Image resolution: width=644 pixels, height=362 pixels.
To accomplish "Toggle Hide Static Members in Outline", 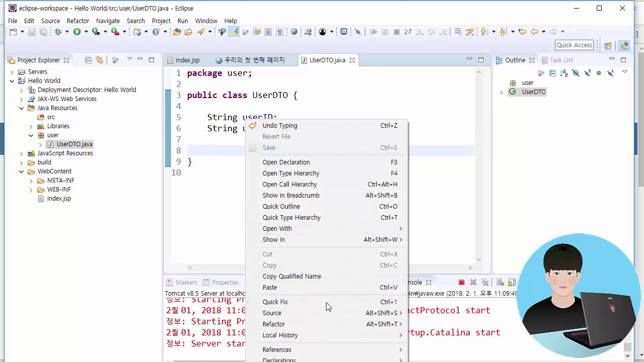I will click(x=587, y=73).
